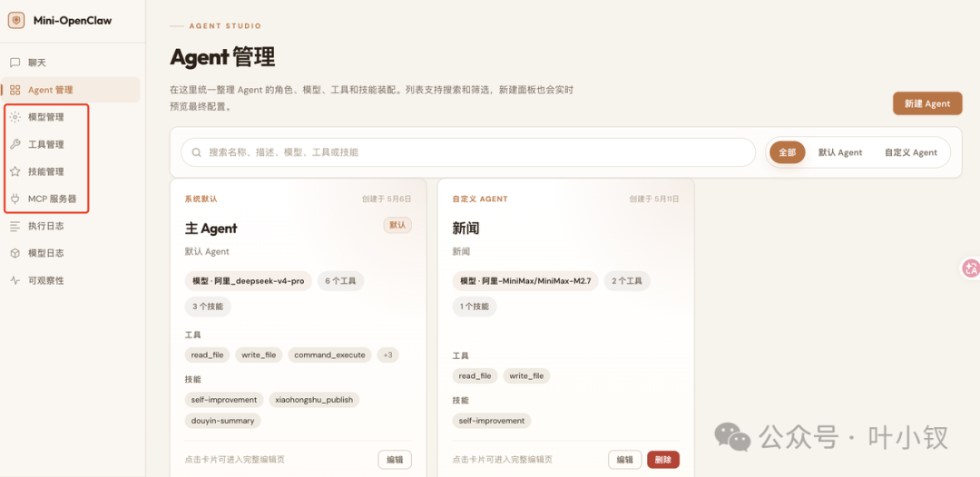Click self-improvement chip on 新闻 card
The width and height of the screenshot is (980, 477).
click(492, 421)
